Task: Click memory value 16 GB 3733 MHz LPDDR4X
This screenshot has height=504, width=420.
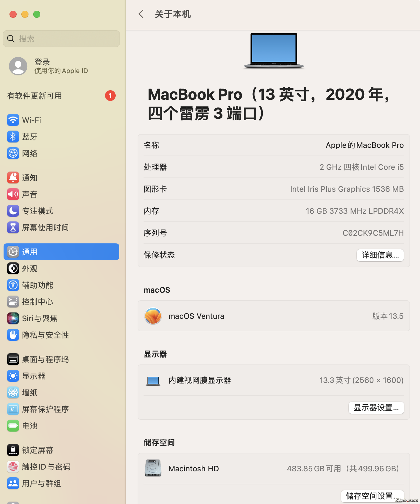Action: click(x=355, y=211)
